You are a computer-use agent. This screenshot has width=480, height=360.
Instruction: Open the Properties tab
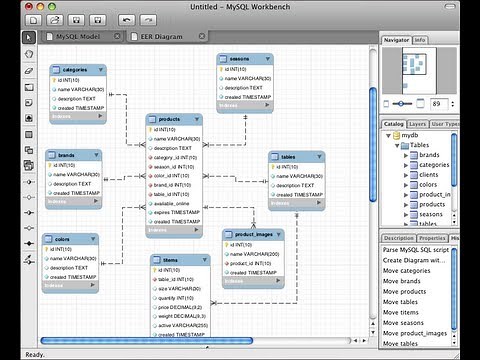click(x=432, y=238)
